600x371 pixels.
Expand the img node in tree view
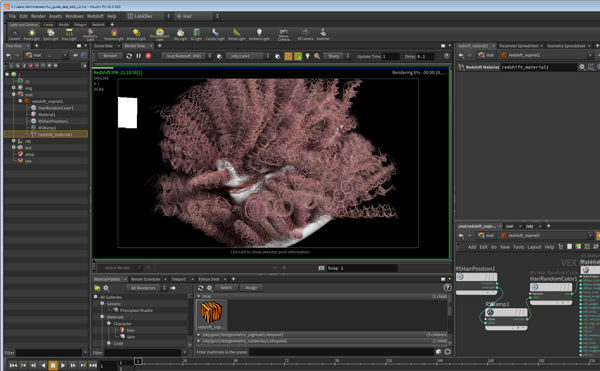click(x=13, y=88)
